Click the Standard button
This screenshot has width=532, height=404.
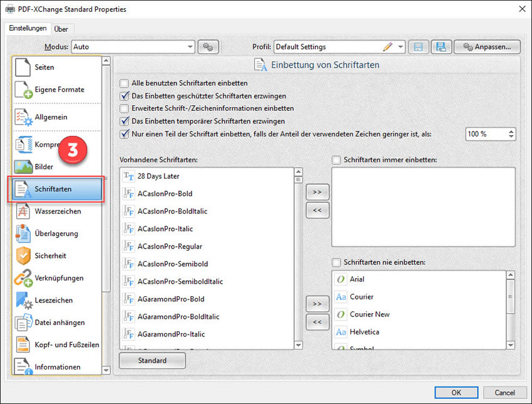[152, 361]
